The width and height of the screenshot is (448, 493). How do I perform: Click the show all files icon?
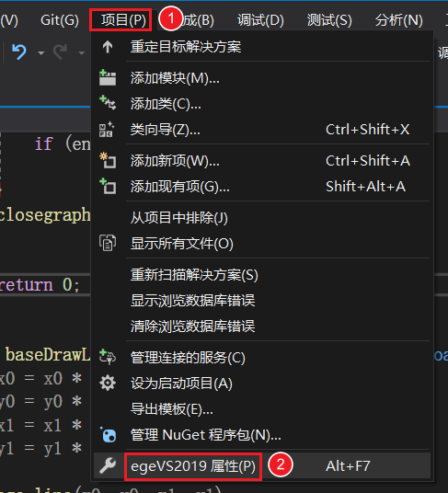click(x=108, y=243)
